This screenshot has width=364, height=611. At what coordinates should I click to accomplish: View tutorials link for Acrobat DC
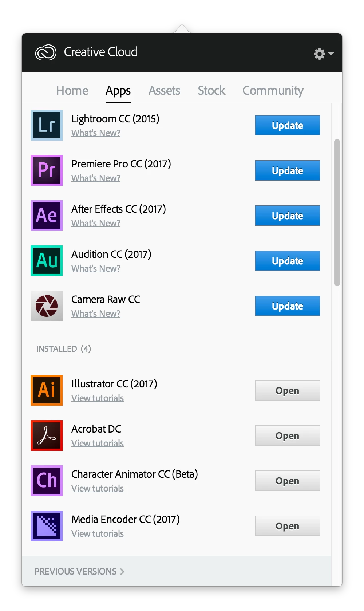pos(98,443)
